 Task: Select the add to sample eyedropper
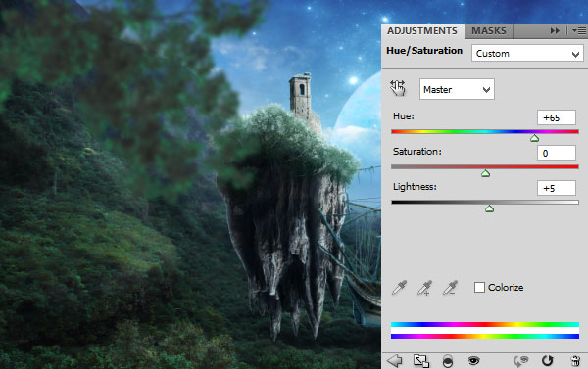point(424,288)
